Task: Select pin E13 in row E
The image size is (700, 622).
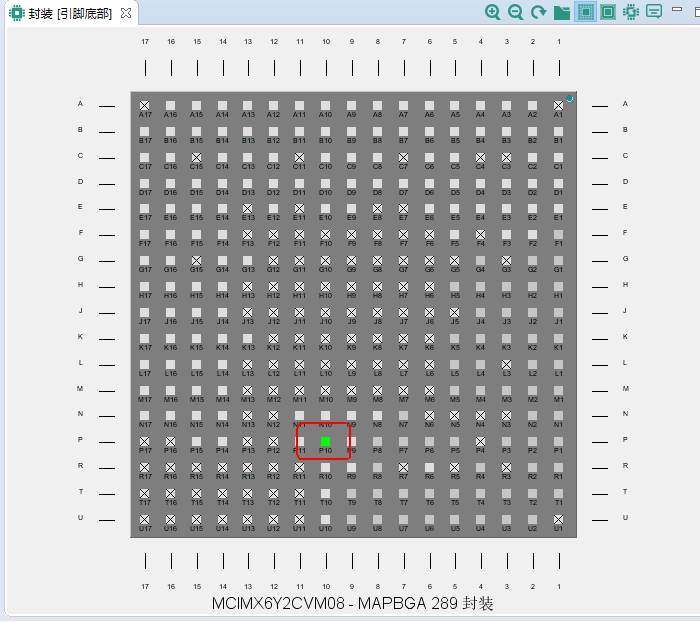Action: [248, 209]
